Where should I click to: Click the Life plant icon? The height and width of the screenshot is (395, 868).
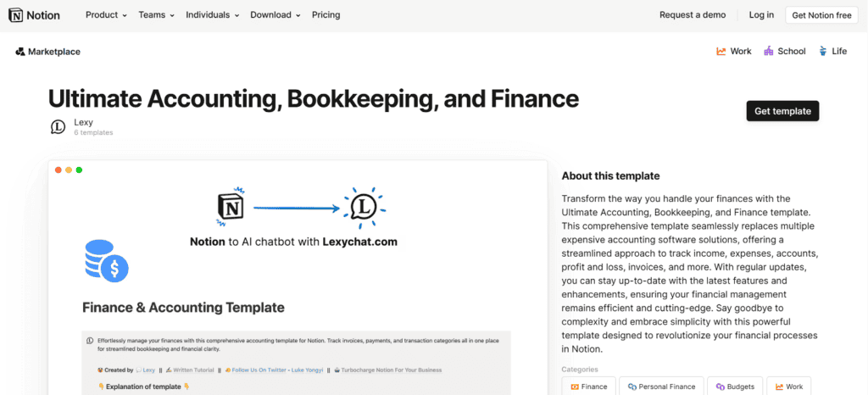(x=823, y=51)
